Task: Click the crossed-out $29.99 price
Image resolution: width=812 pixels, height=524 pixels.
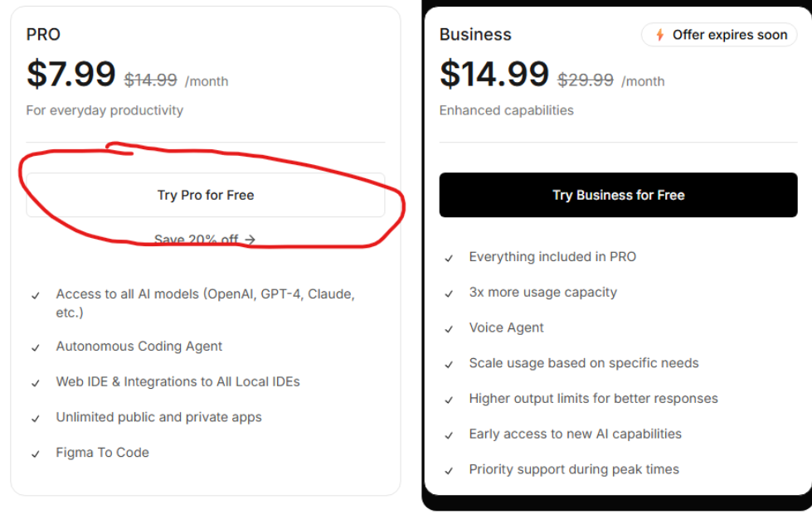Action: click(x=586, y=80)
